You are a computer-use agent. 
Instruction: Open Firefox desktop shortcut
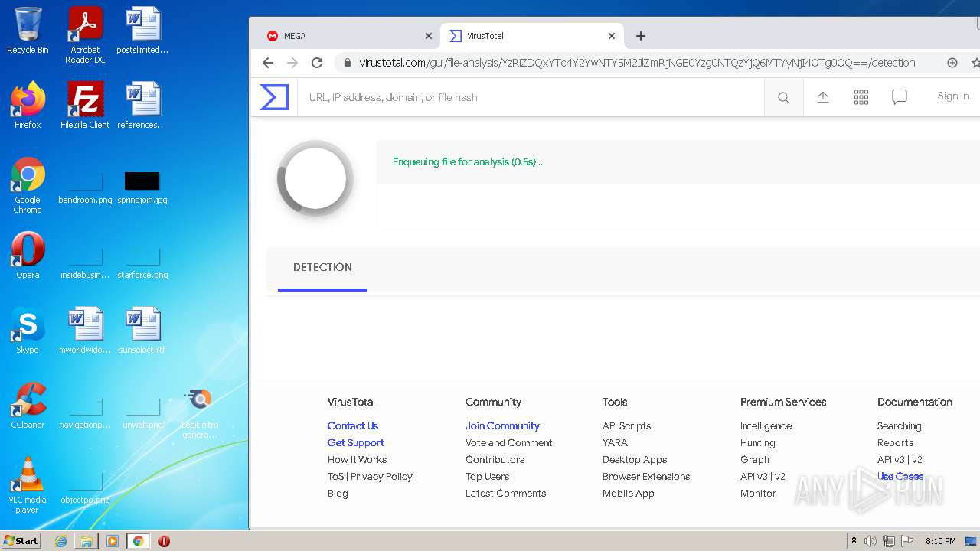[x=28, y=106]
